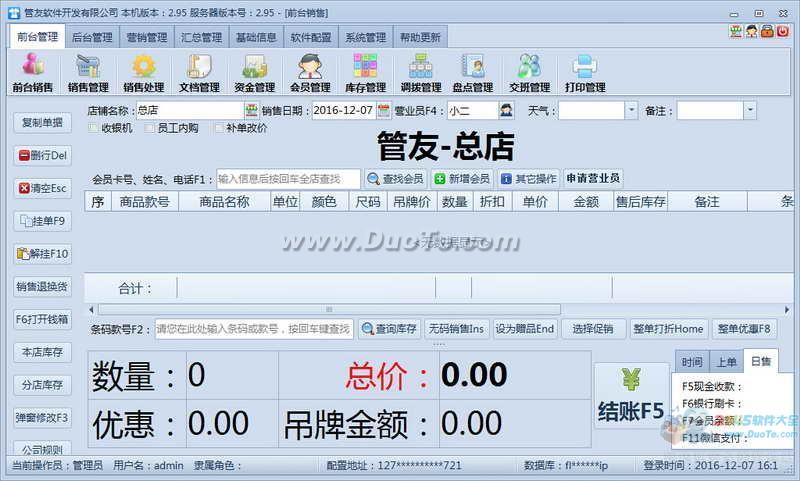Open 会员管理 ribbon icon
Screen dimensions: 800x481
click(x=310, y=72)
